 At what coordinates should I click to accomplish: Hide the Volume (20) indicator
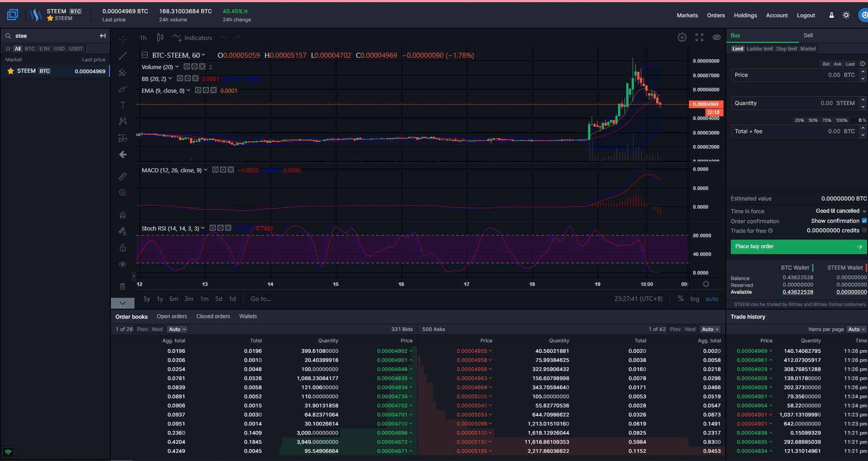click(x=187, y=66)
